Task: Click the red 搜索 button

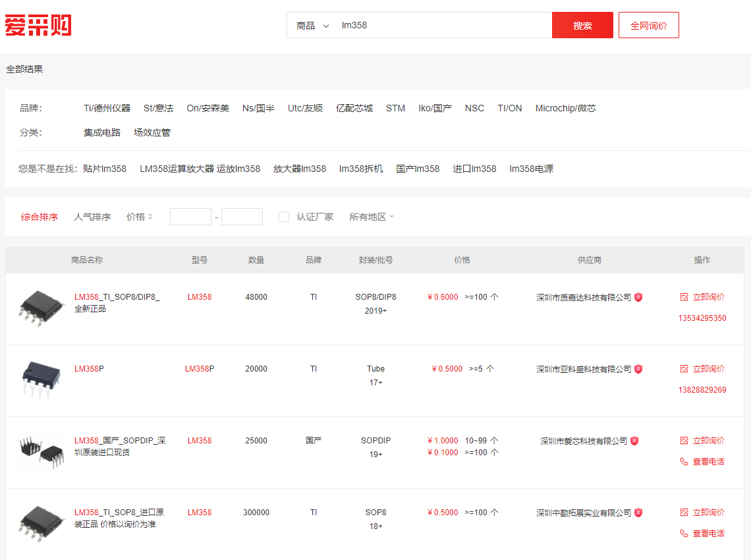Action: pyautogui.click(x=582, y=26)
